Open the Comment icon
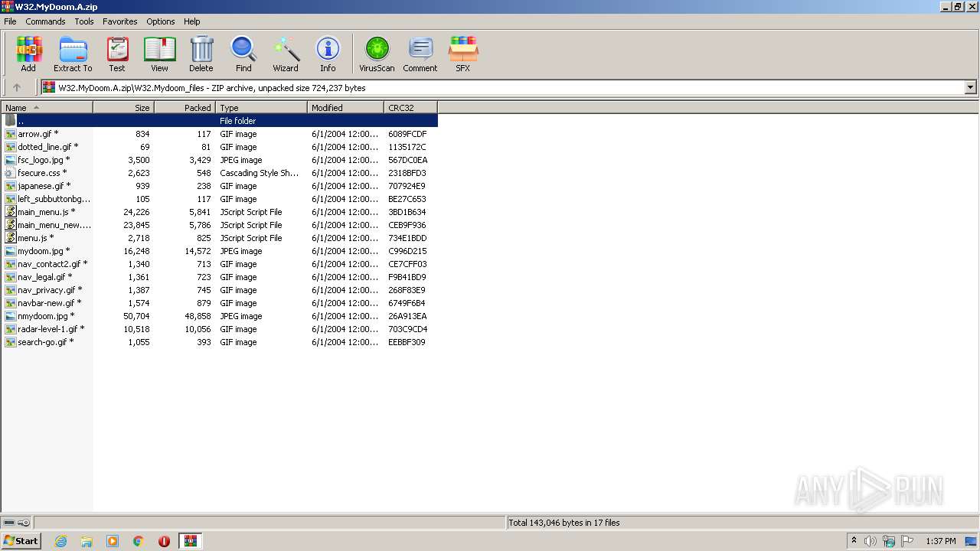 [x=420, y=54]
